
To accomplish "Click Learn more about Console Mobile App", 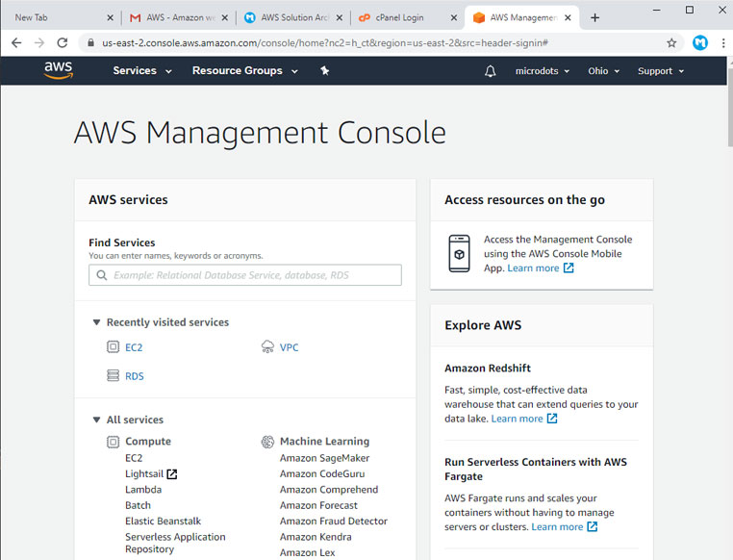I will tap(533, 267).
